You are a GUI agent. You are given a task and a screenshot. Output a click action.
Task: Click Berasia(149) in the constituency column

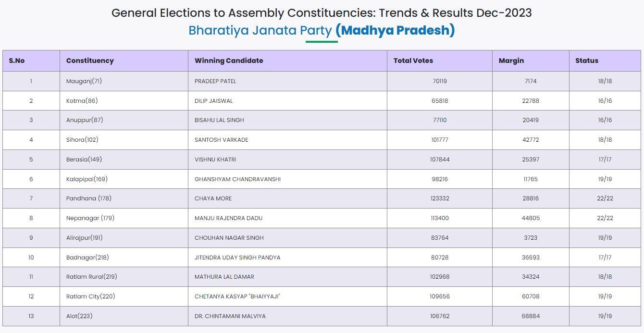pyautogui.click(x=84, y=160)
